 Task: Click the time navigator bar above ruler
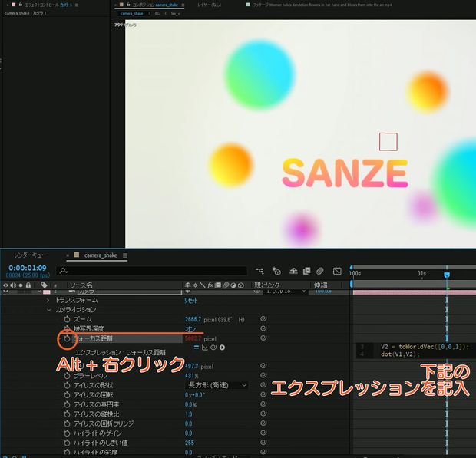click(413, 268)
